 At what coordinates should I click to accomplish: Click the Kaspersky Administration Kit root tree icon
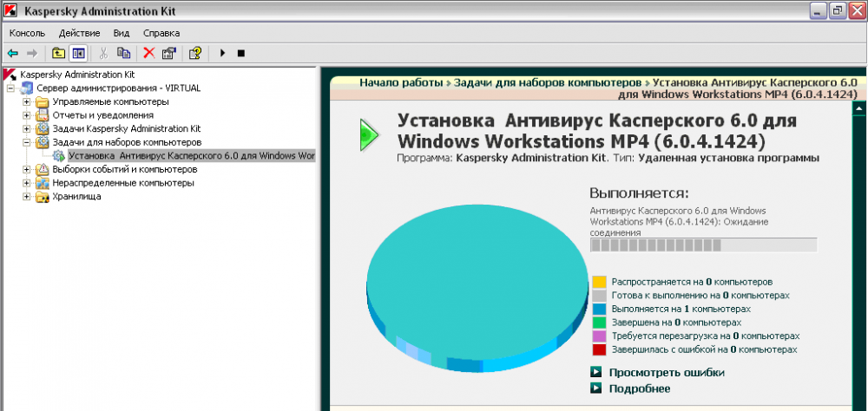click(9, 74)
